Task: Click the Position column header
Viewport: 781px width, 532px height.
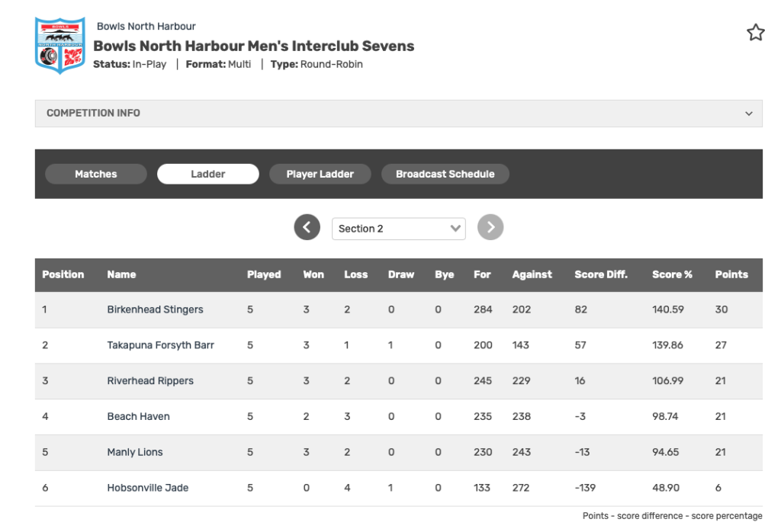Action: click(63, 274)
